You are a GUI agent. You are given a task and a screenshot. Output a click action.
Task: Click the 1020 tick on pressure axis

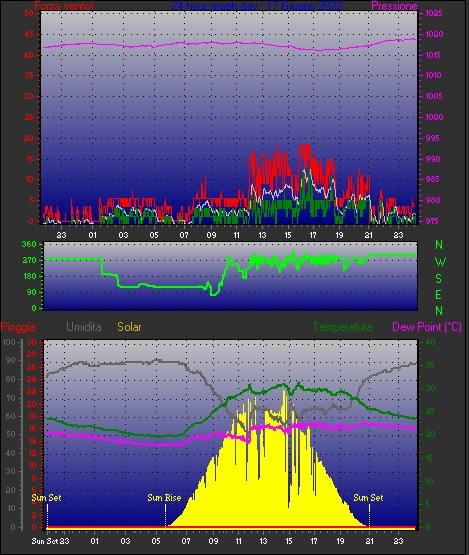[434, 34]
